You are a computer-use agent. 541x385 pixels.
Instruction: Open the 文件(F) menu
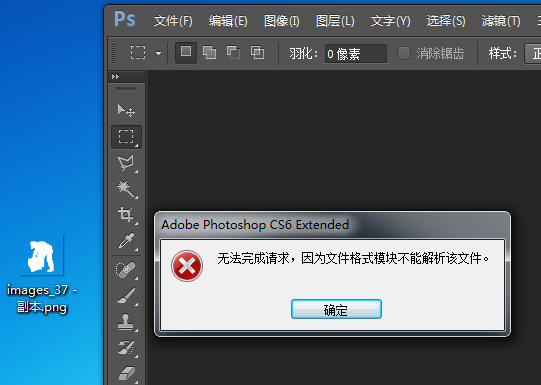pyautogui.click(x=173, y=21)
